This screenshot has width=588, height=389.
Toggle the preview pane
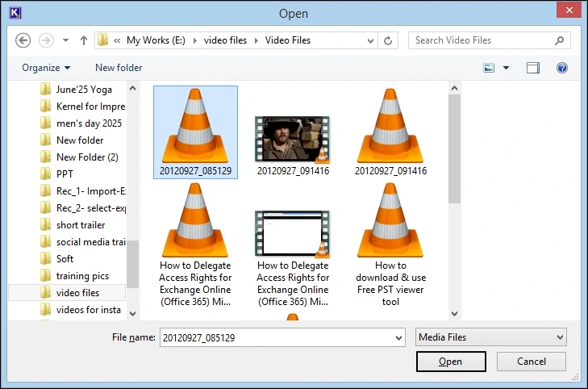point(533,68)
